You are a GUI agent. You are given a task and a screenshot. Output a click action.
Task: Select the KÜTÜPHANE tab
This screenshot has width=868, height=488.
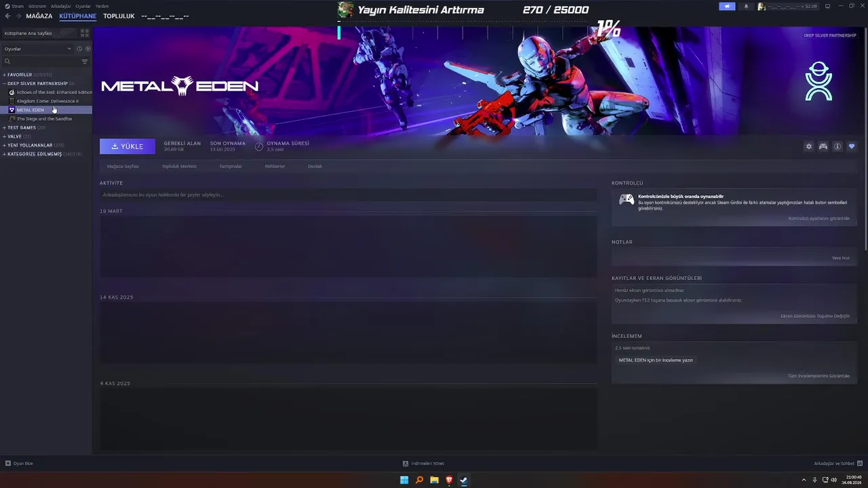tap(78, 16)
